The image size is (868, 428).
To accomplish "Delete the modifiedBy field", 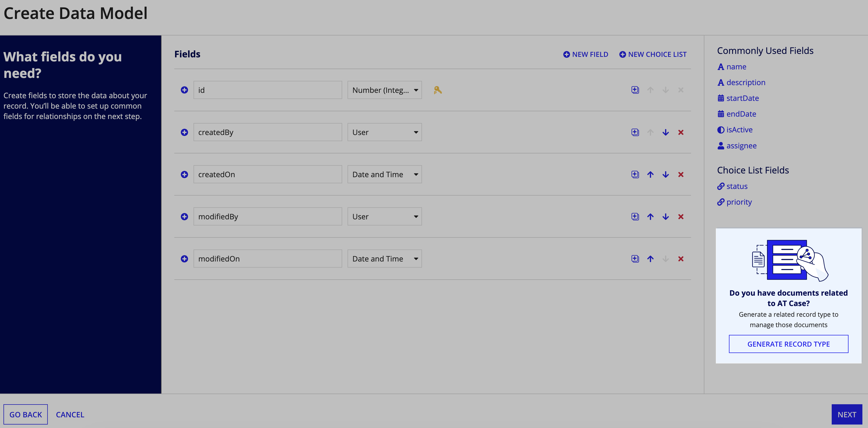I will click(x=681, y=216).
